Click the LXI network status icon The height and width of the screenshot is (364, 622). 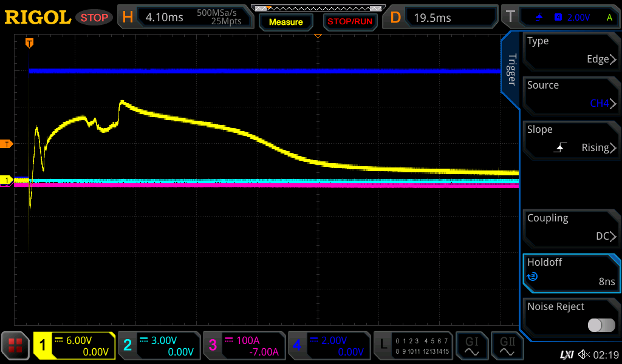pyautogui.click(x=566, y=354)
